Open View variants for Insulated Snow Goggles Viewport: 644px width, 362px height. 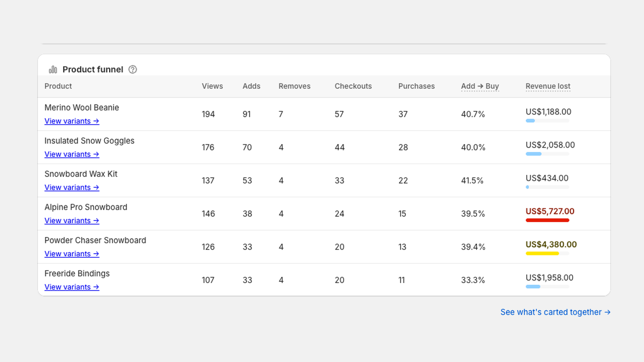click(x=72, y=154)
